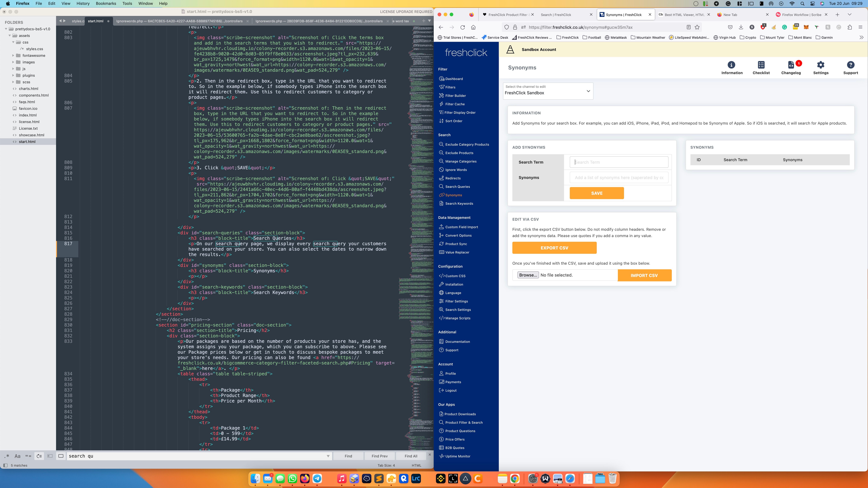Click the IMPORT CSV button

644,275
